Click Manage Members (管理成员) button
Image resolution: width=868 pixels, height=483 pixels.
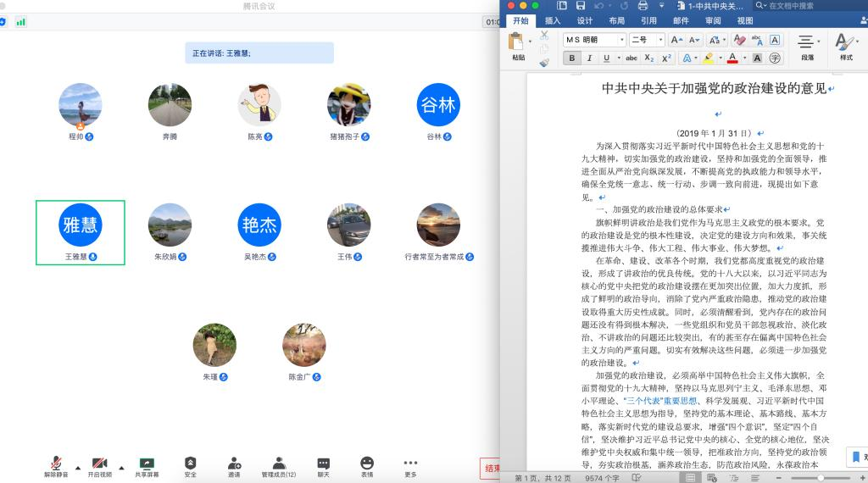click(278, 464)
